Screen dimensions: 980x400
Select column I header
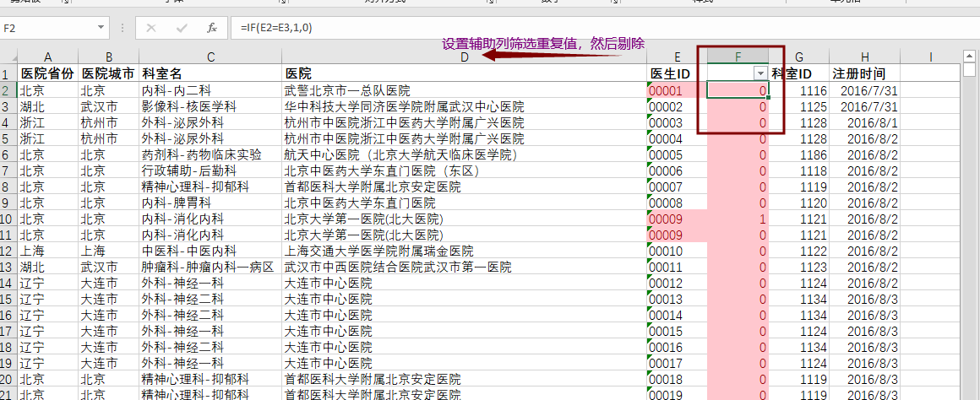pyautogui.click(x=930, y=57)
